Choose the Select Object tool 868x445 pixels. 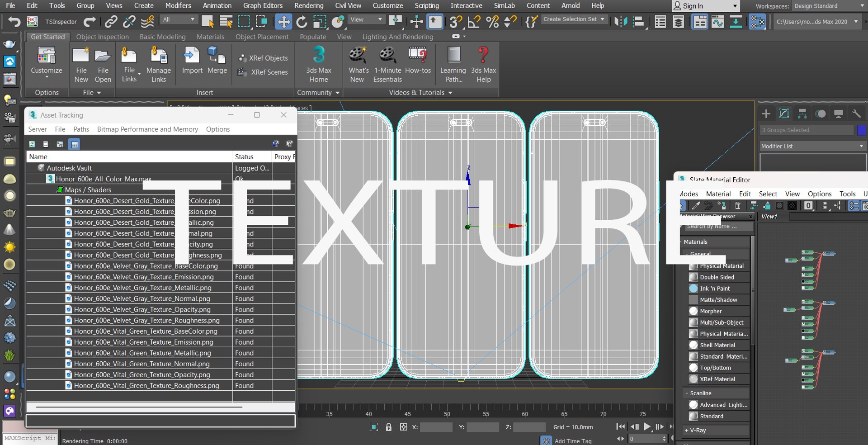point(208,21)
